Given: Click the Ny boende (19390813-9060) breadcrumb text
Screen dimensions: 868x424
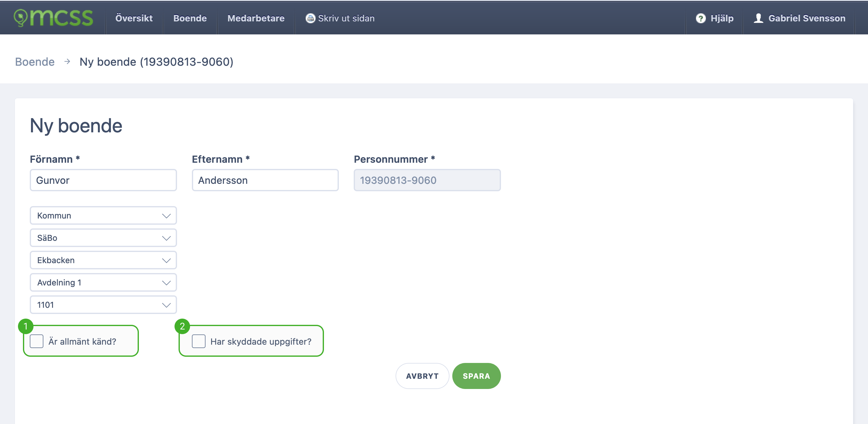Looking at the screenshot, I should coord(156,62).
